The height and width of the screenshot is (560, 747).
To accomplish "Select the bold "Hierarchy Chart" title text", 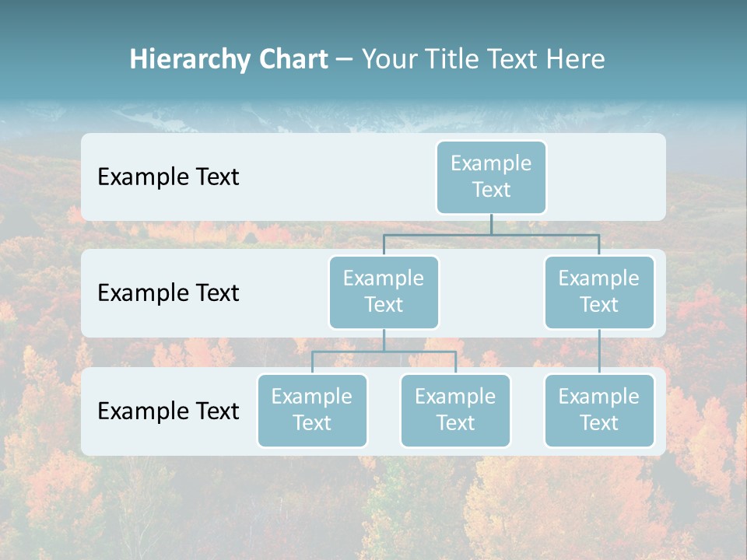I will [229, 59].
